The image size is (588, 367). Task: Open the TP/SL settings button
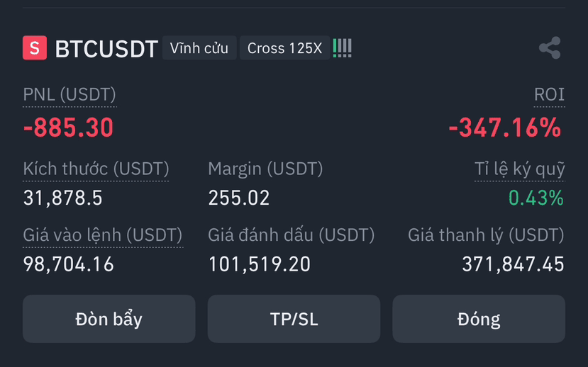[294, 319]
